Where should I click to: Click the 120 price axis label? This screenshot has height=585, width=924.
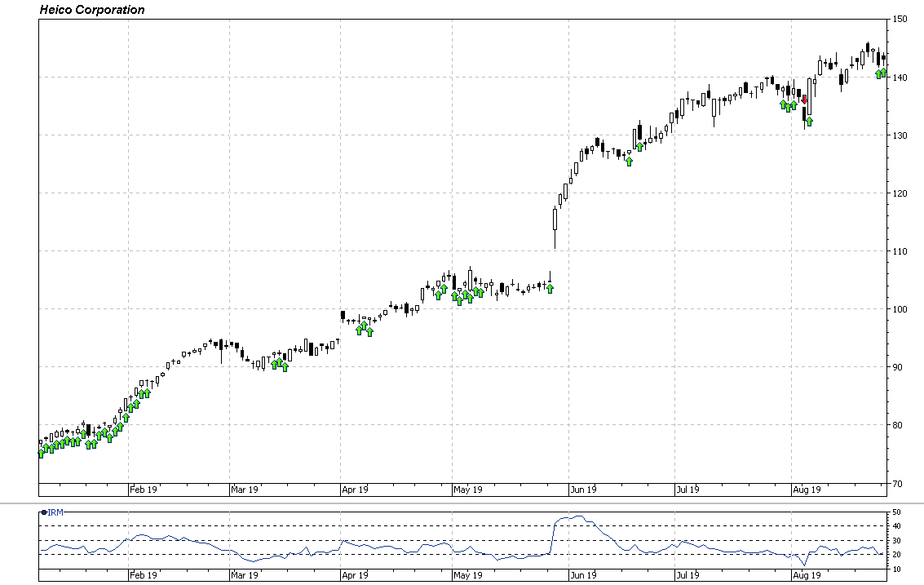click(x=900, y=193)
